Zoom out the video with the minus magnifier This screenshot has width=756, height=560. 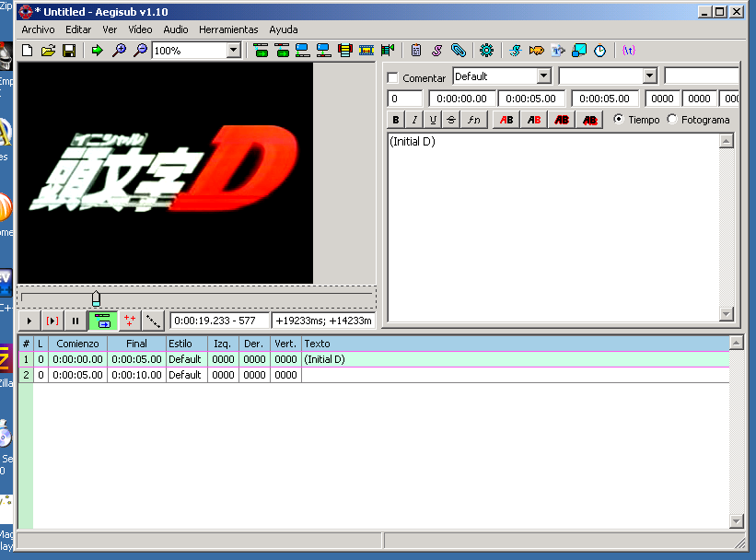click(x=140, y=50)
